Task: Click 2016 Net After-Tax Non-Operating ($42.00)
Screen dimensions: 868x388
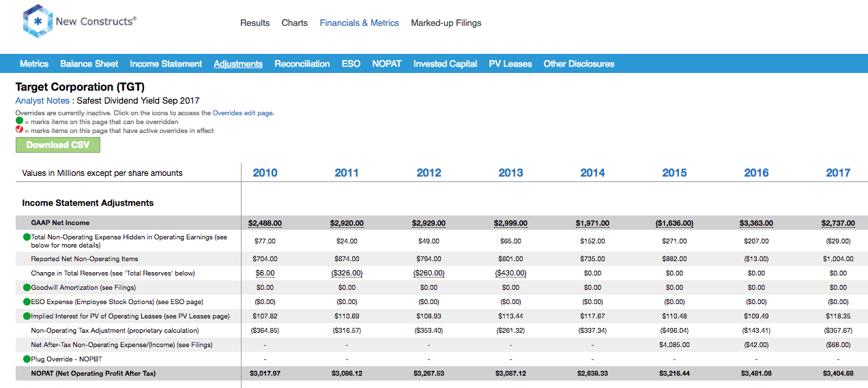Action: click(x=756, y=344)
